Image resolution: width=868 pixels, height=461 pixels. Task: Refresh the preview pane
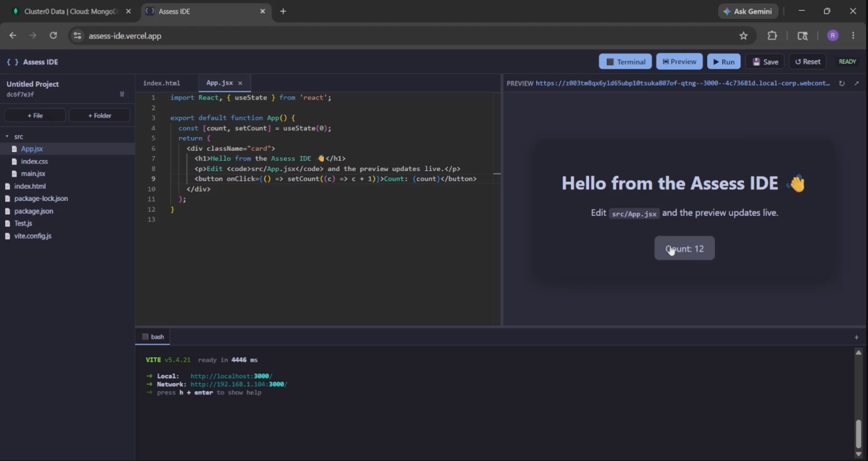842,83
